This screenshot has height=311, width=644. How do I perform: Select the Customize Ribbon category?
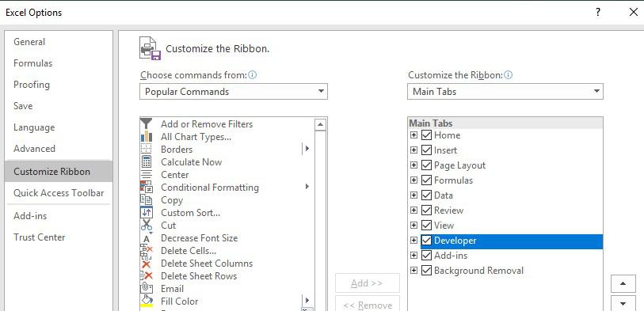point(59,172)
